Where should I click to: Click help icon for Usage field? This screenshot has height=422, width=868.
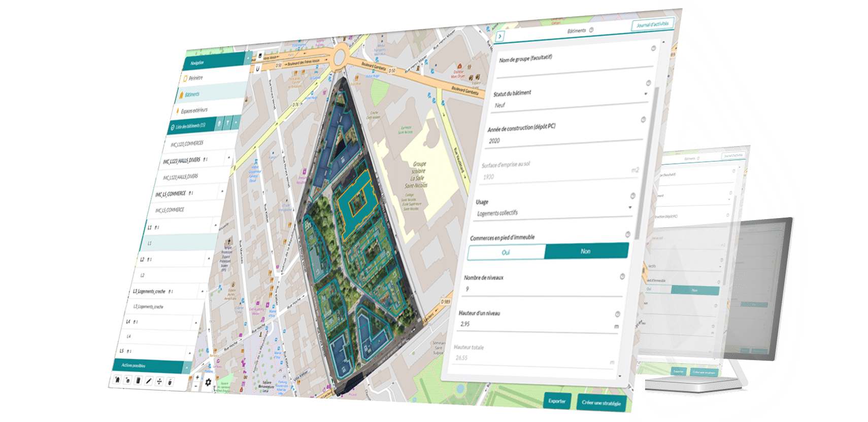633,196
